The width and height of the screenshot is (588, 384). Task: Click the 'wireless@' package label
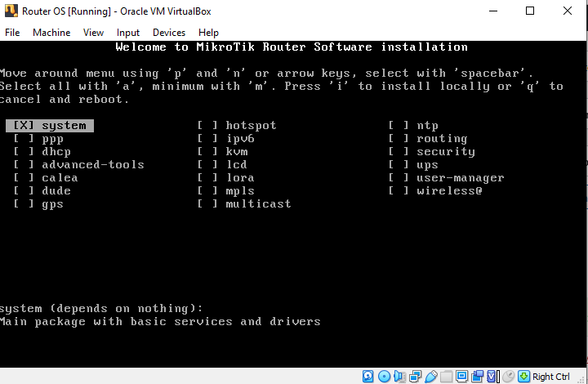(449, 191)
